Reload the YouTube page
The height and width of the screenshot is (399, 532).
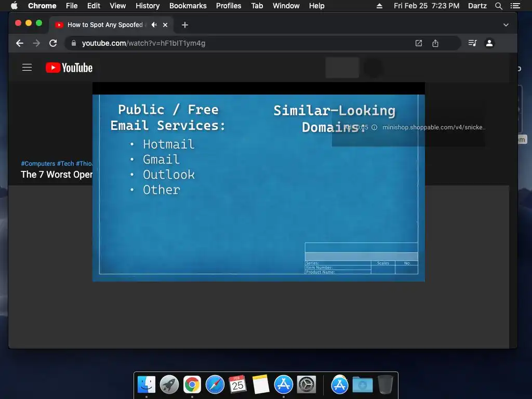pos(53,43)
